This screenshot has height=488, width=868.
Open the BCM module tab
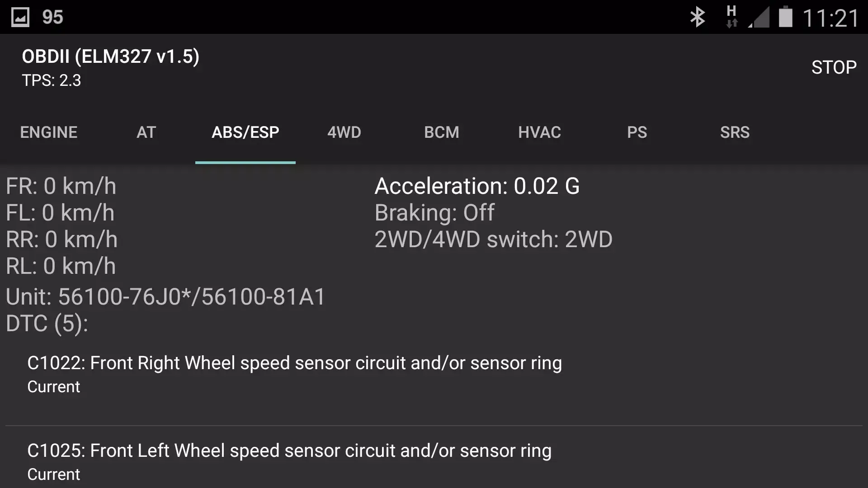pyautogui.click(x=442, y=132)
